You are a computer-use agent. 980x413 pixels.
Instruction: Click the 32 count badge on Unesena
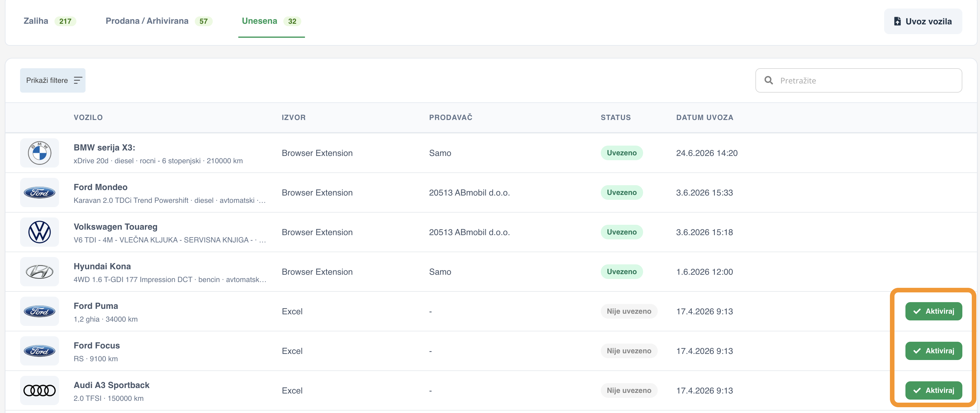pyautogui.click(x=292, y=21)
